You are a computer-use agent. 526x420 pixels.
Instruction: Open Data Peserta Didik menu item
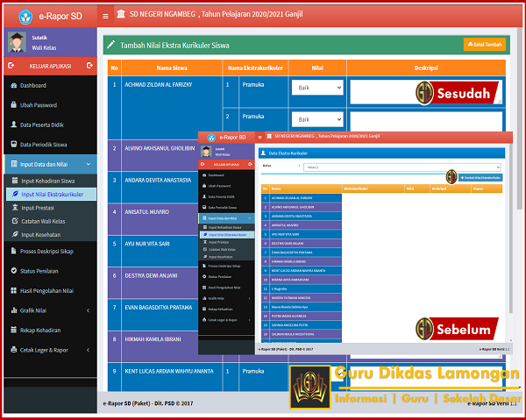coord(50,125)
